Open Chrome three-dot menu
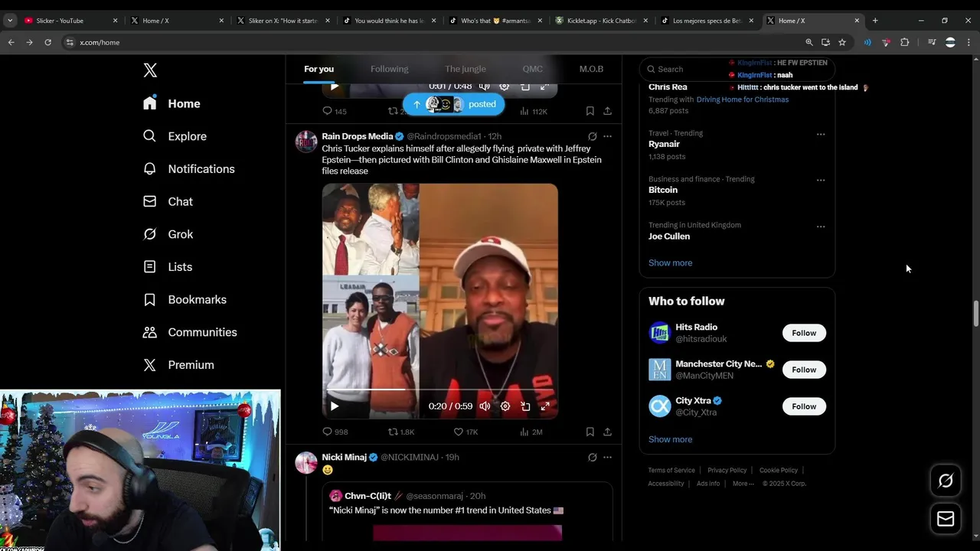 coord(969,42)
